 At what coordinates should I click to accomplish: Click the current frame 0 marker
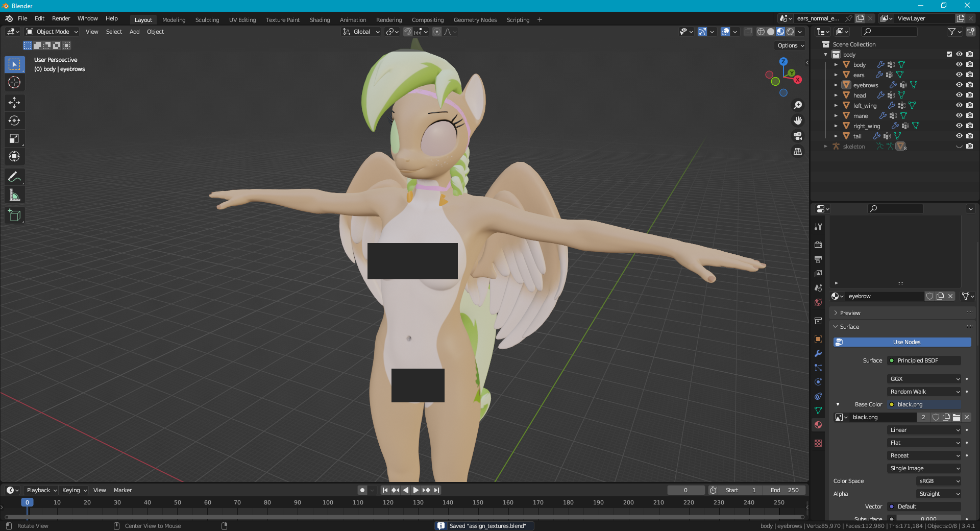(x=28, y=502)
